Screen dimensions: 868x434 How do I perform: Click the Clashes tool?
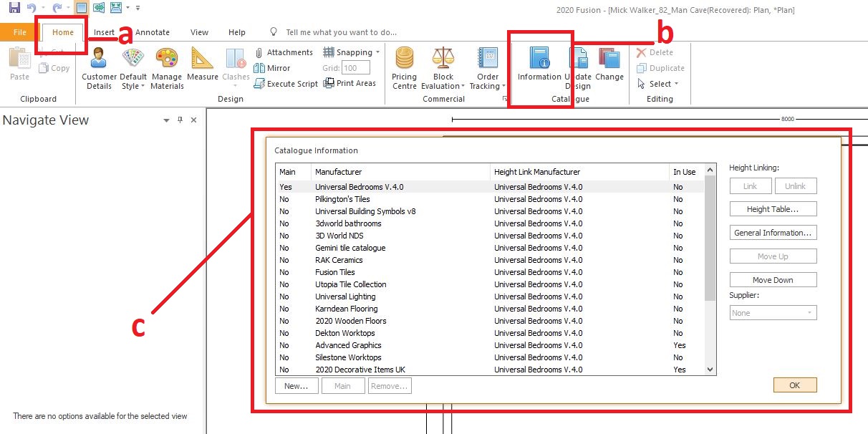[236, 69]
